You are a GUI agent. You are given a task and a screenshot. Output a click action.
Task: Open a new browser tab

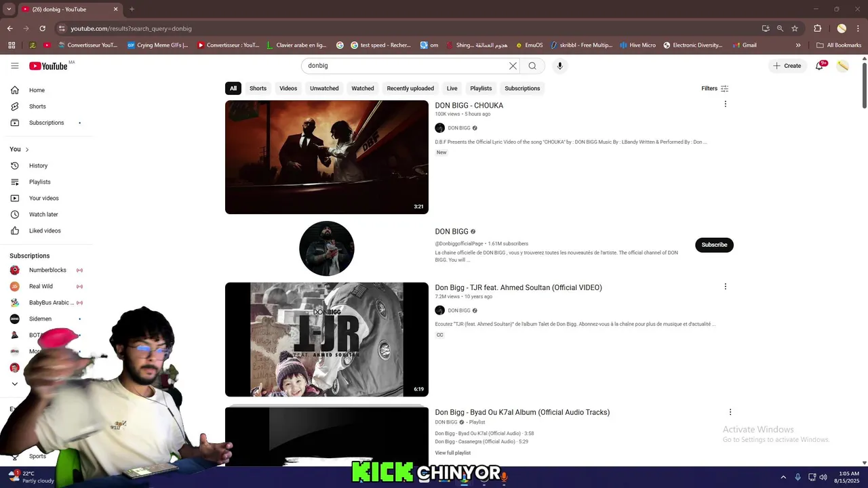tap(132, 9)
